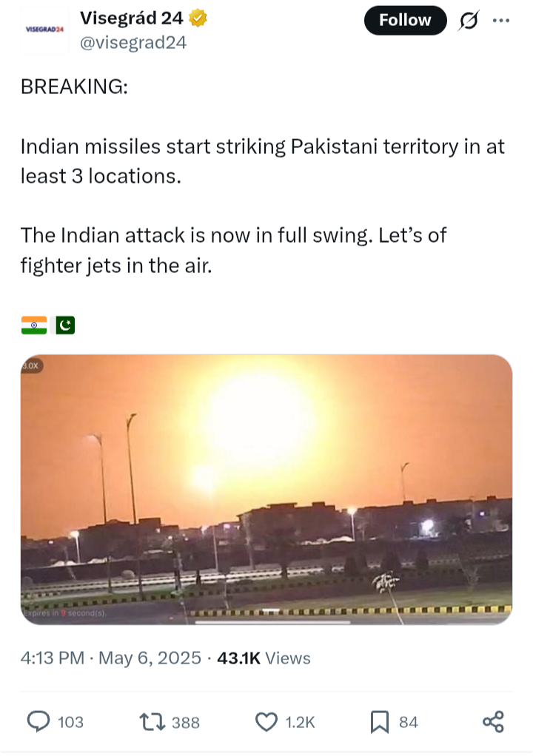Image resolution: width=533 pixels, height=756 pixels.
Task: Click the gold verified badge
Action: tap(198, 18)
